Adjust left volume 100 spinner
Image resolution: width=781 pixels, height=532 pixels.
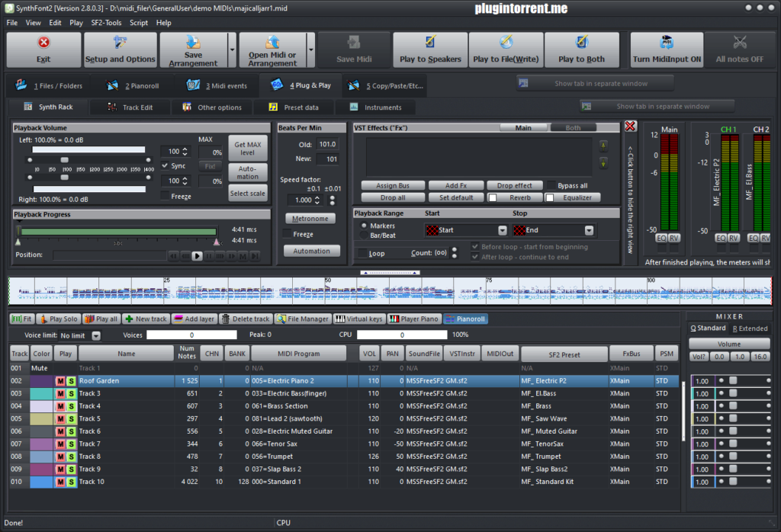[x=185, y=151]
